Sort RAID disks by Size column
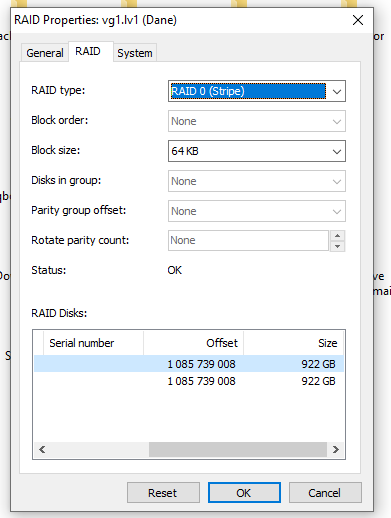Image resolution: width=391 pixels, height=518 pixels. [x=293, y=343]
